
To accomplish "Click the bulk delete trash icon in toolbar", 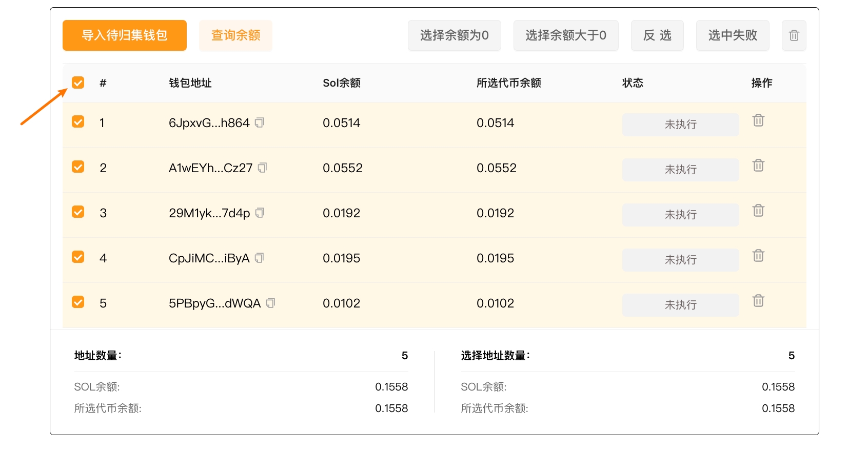I will [x=794, y=35].
